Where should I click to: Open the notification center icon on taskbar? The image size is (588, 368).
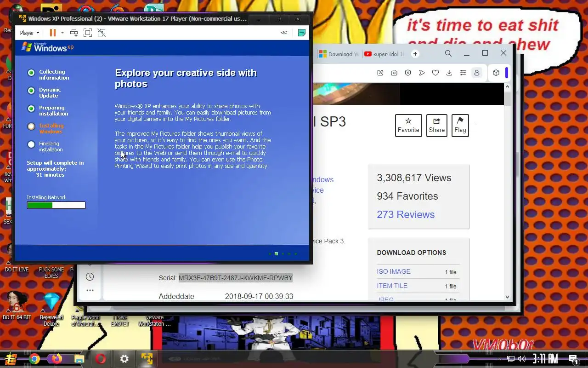click(x=573, y=359)
